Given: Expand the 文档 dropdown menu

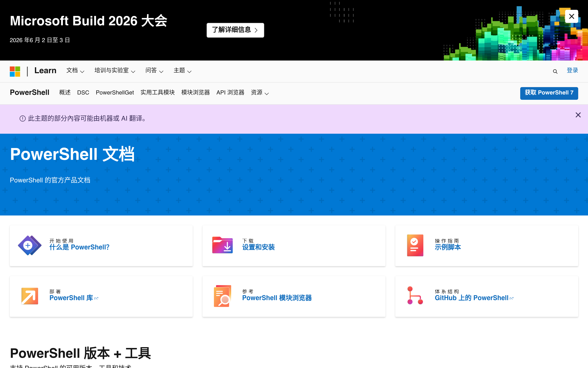Looking at the screenshot, I should pos(75,71).
